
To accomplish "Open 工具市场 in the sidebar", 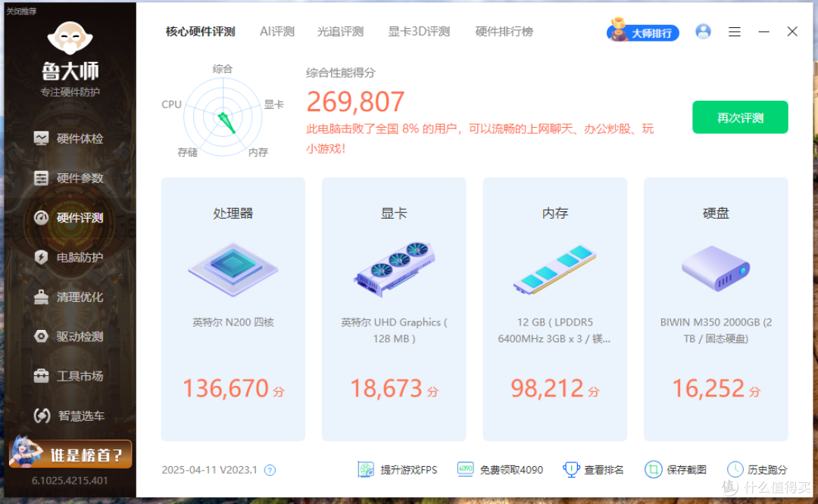I will (x=68, y=376).
